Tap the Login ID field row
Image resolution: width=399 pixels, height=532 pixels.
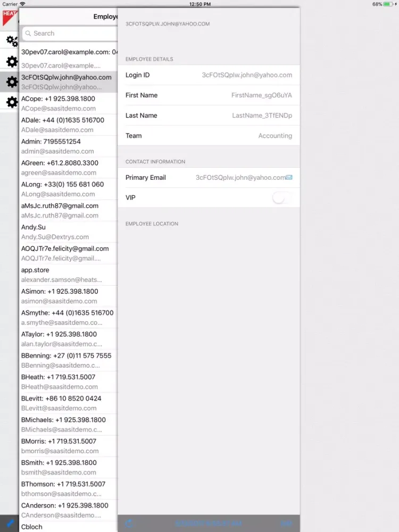pos(209,75)
